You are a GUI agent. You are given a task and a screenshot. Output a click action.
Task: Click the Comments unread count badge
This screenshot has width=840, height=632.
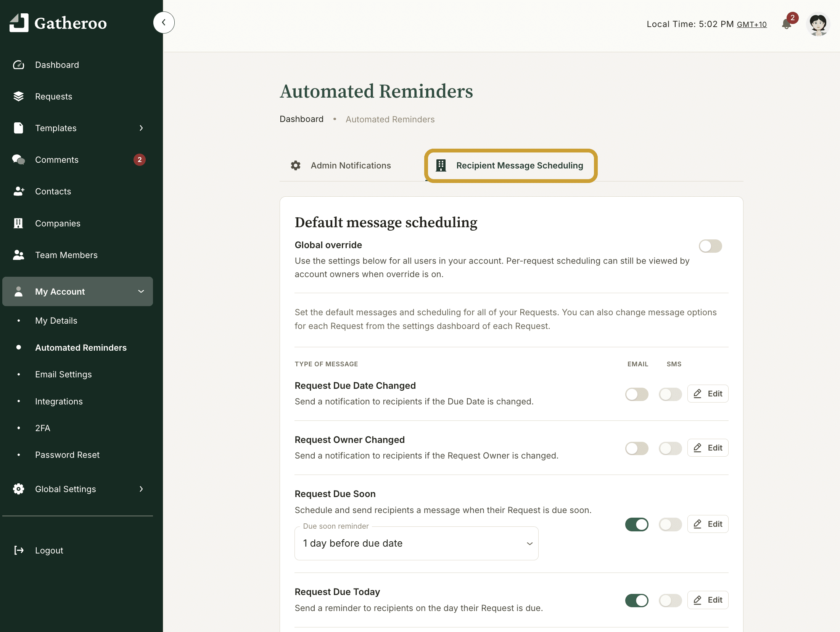pyautogui.click(x=140, y=160)
